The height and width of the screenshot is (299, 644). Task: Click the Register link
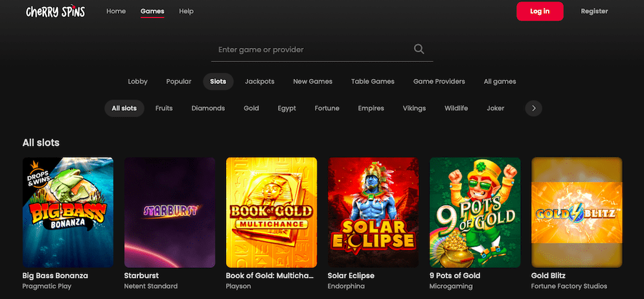click(594, 11)
